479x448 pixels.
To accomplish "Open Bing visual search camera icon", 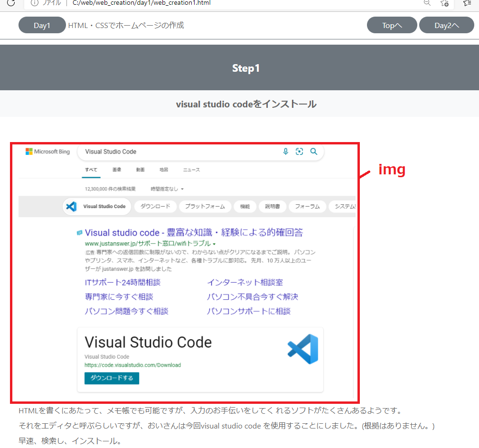I will click(300, 152).
